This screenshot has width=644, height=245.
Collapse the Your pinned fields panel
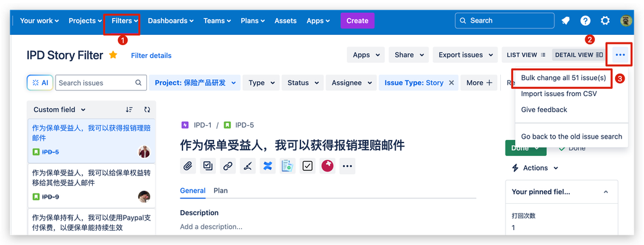coord(605,192)
